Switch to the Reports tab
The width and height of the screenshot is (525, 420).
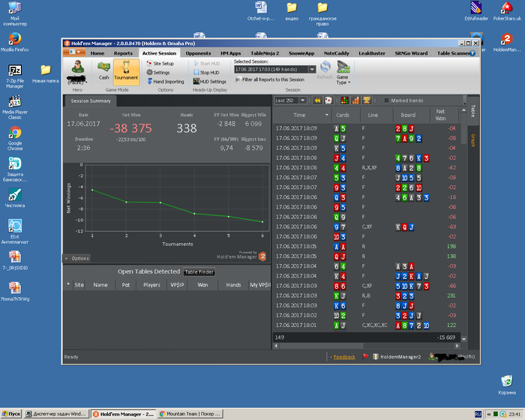click(123, 53)
